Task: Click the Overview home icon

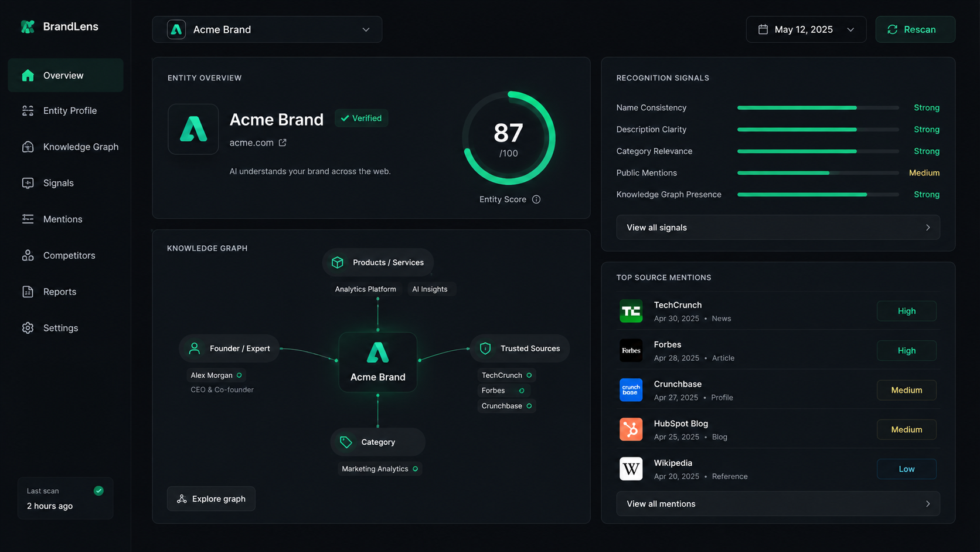Action: (x=28, y=75)
